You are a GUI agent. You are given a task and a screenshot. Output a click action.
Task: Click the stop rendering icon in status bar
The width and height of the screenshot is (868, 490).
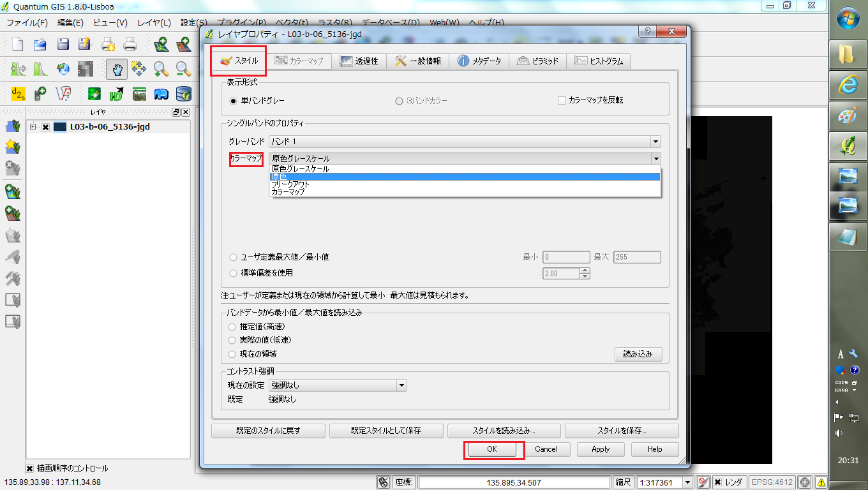[703, 483]
